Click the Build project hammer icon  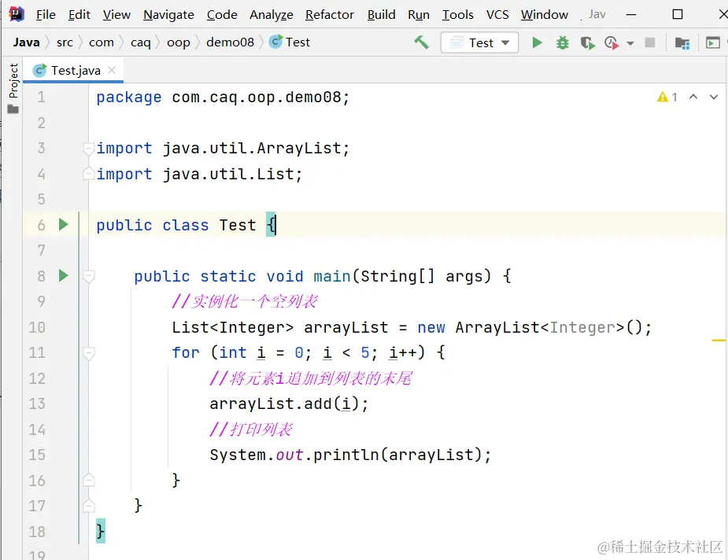click(421, 42)
